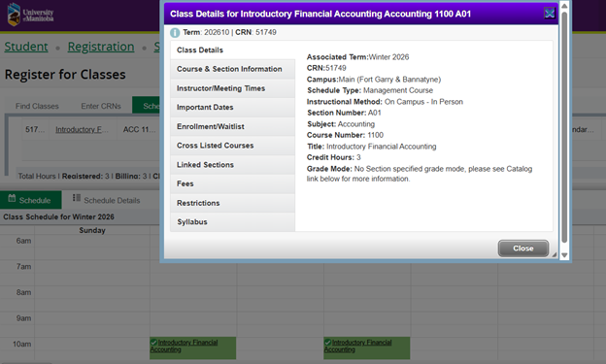Screen dimensions: 606x364
Task: Click the Monday block's green checkmark icon
Action: pos(153,343)
